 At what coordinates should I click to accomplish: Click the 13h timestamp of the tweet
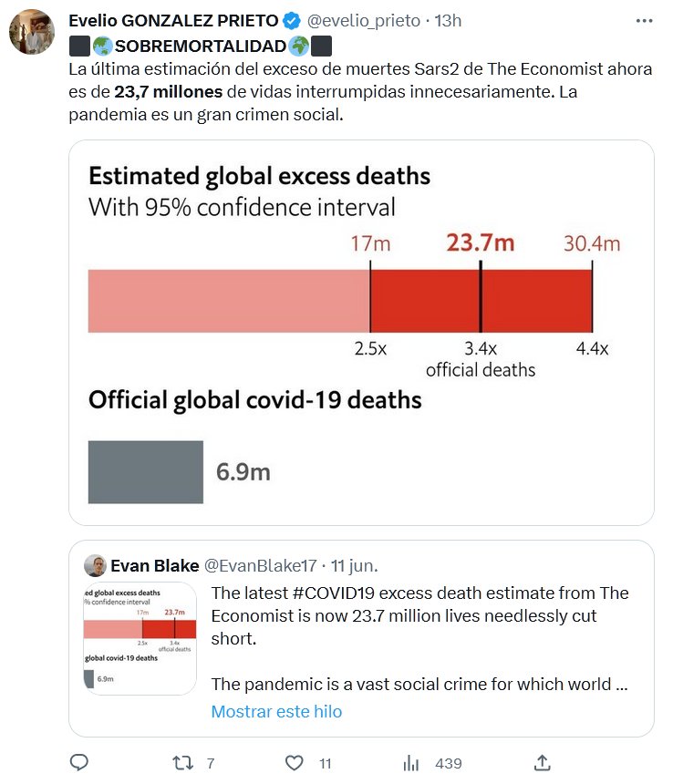point(447,20)
